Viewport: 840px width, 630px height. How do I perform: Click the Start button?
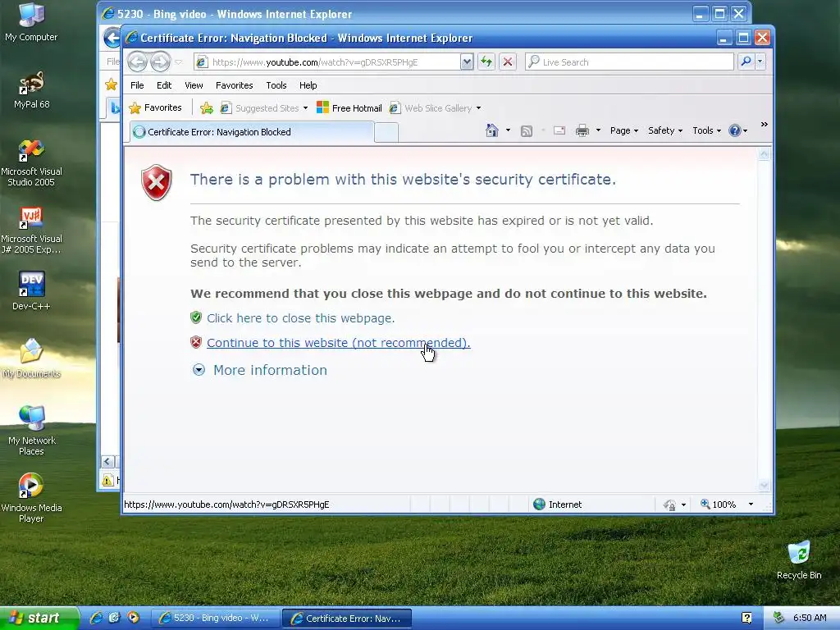tap(39, 618)
